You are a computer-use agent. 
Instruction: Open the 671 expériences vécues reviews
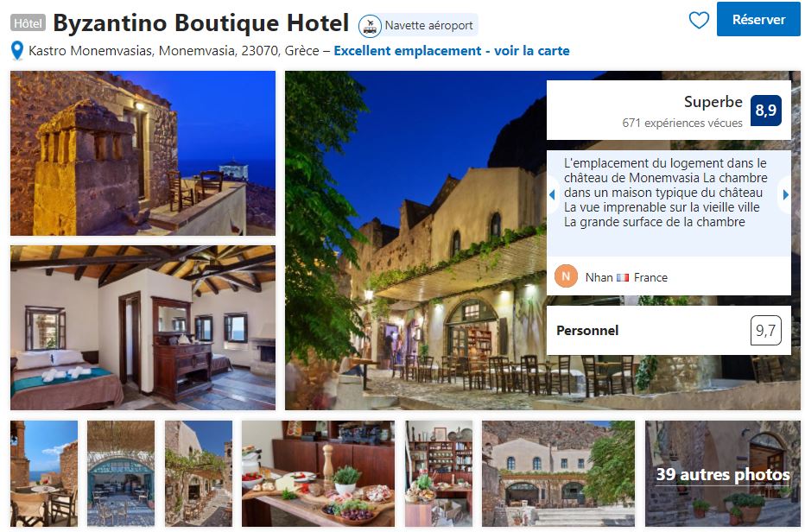[x=681, y=123]
